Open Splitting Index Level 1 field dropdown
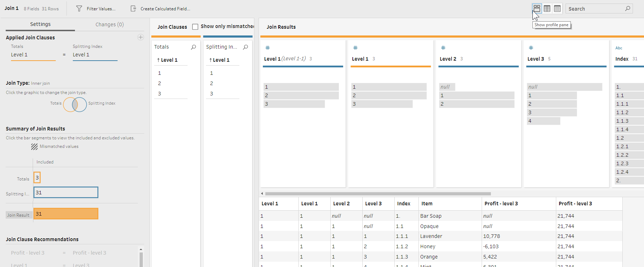 click(95, 55)
